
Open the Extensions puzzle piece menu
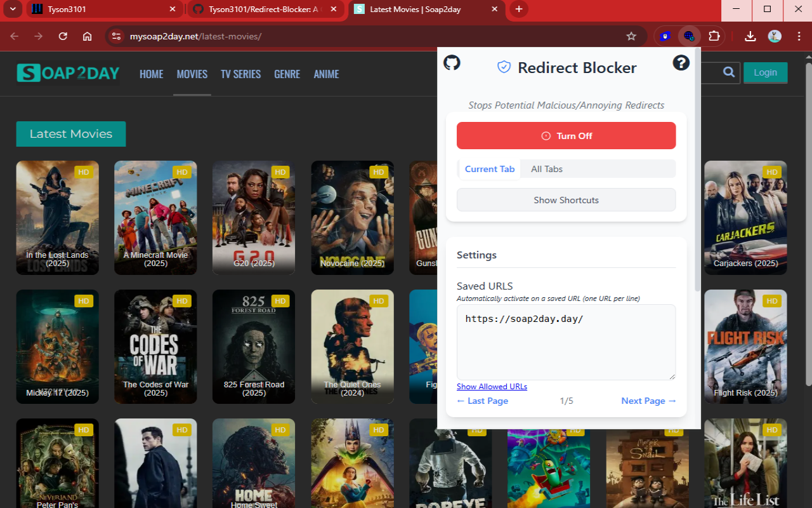pyautogui.click(x=714, y=36)
